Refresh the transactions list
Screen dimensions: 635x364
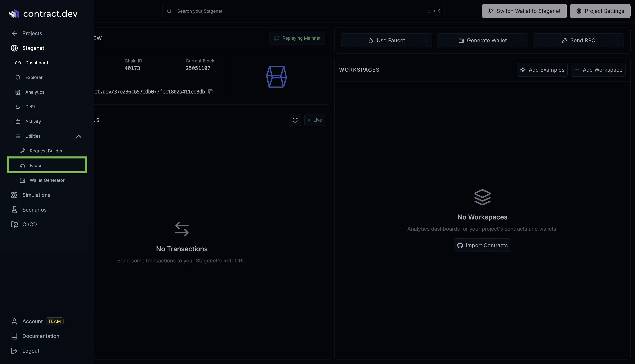click(x=295, y=120)
